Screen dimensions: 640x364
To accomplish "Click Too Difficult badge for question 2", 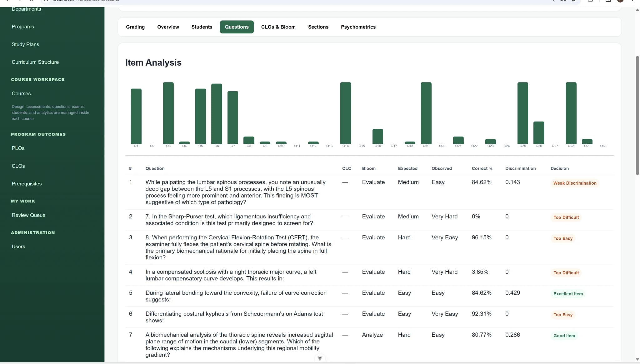I will pos(566,217).
